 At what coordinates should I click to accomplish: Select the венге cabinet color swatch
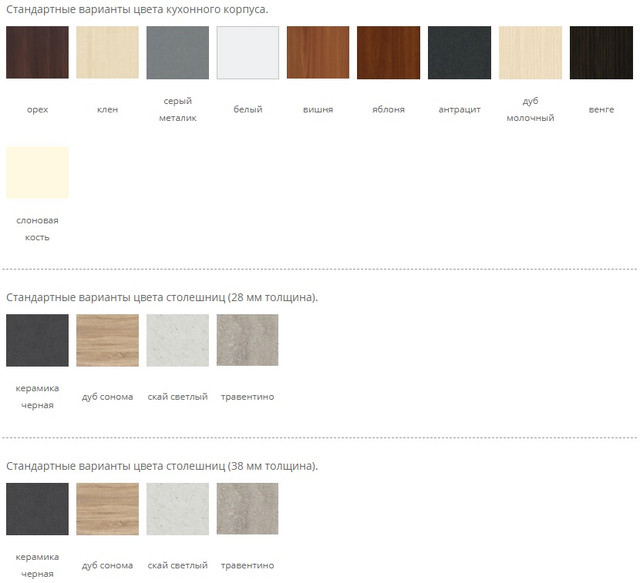click(601, 52)
